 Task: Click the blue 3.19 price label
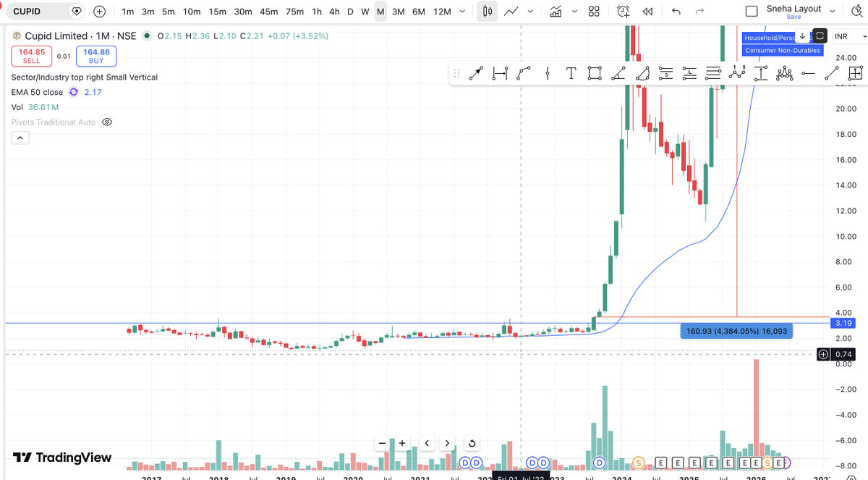(843, 323)
